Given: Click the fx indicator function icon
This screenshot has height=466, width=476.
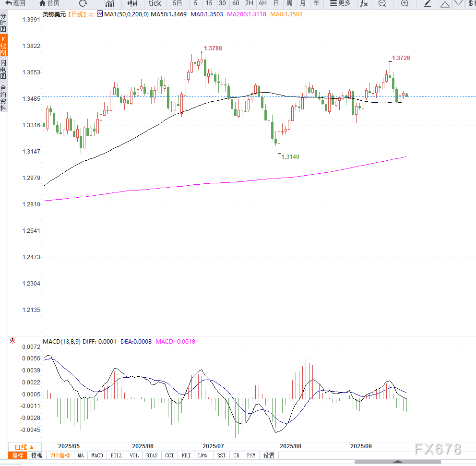Looking at the screenshot, I should 364,4.
